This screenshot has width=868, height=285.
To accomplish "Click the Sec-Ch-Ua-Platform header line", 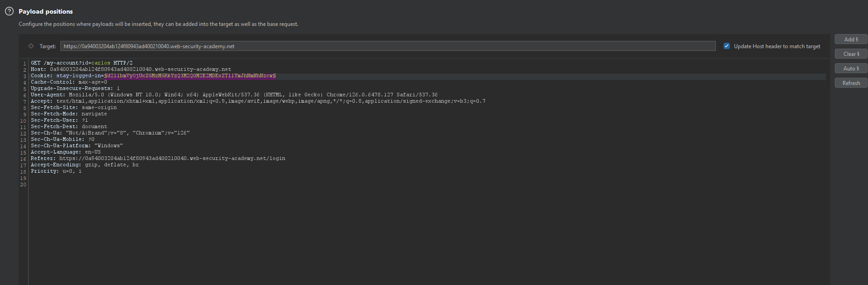I will click(x=77, y=146).
